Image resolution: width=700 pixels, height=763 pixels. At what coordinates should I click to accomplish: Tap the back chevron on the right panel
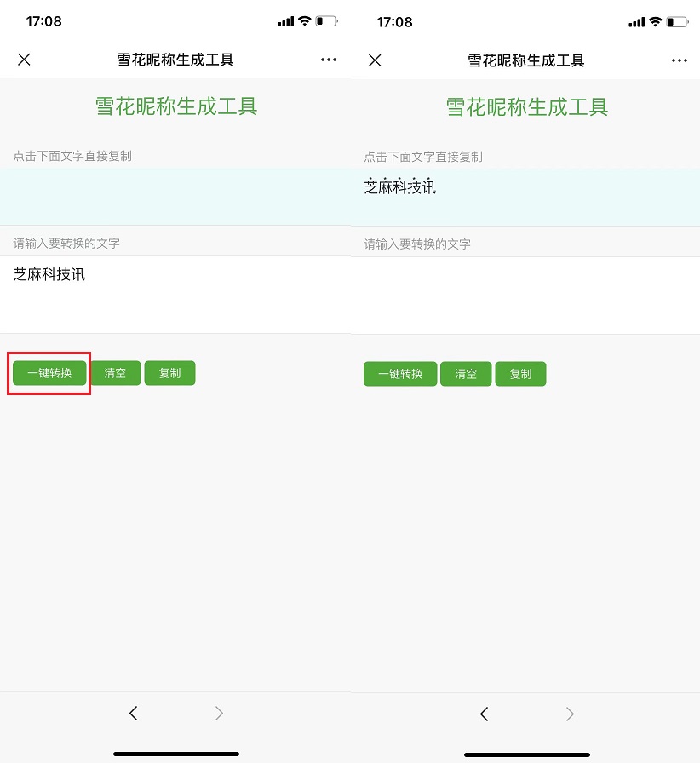point(484,714)
